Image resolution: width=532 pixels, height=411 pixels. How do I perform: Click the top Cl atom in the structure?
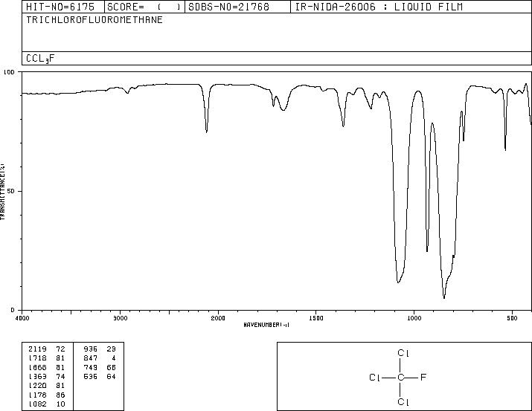click(403, 353)
